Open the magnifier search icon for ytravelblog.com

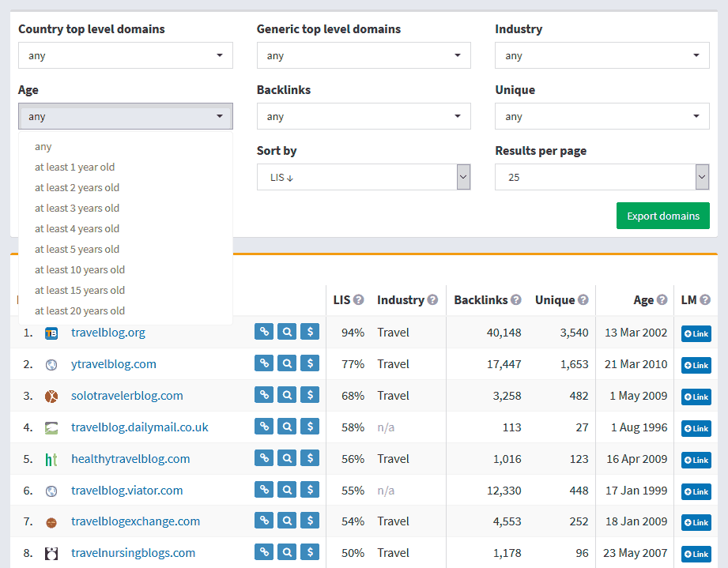286,363
